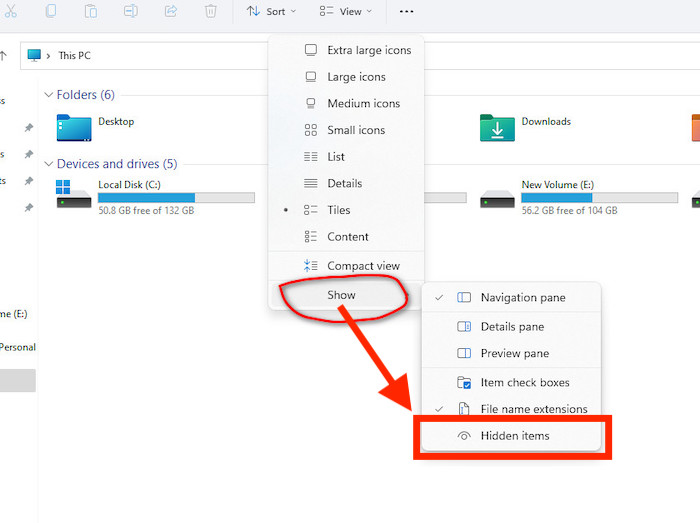Toggle the Details pane option
Image resolution: width=700 pixels, height=523 pixels.
511,327
